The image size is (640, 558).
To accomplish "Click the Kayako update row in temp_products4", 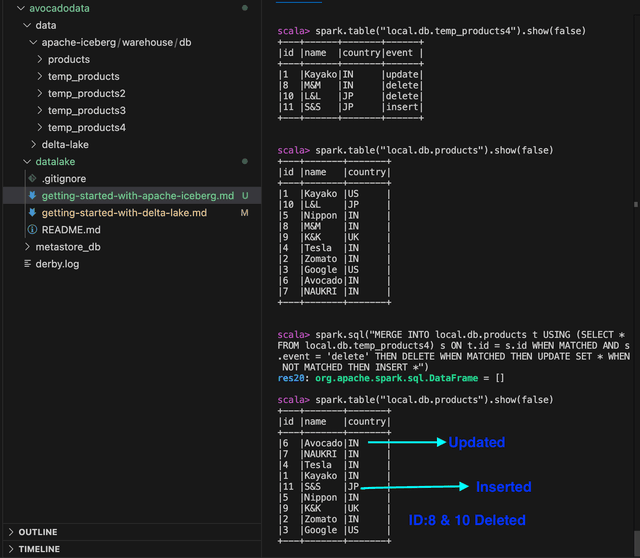I will pyautogui.click(x=351, y=74).
